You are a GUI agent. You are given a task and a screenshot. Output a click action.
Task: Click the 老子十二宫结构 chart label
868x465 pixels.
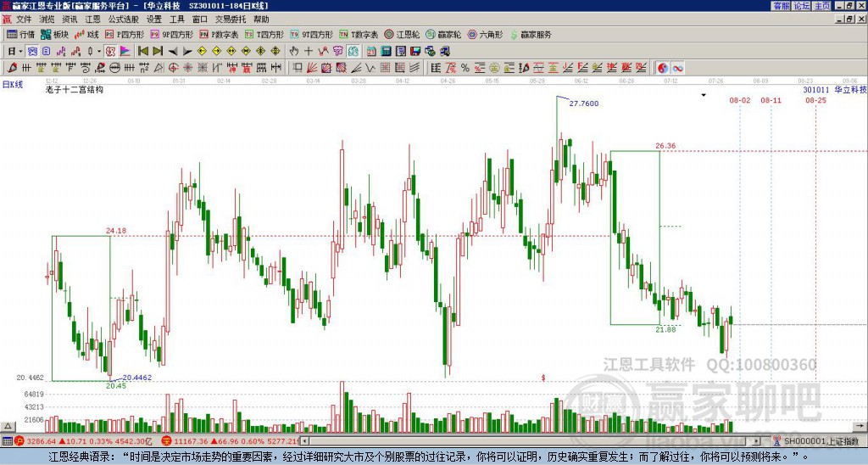(x=75, y=90)
